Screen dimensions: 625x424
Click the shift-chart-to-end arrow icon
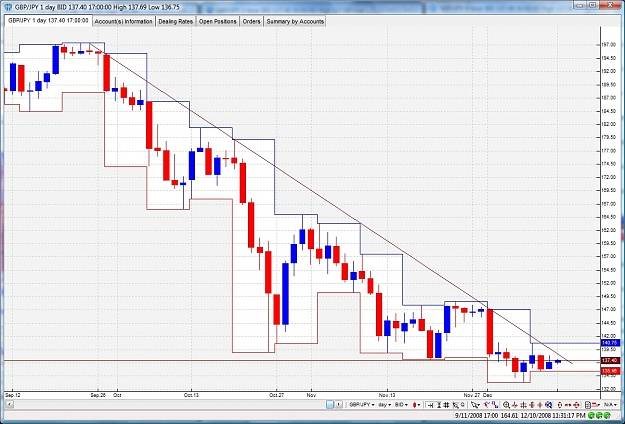pos(430,405)
